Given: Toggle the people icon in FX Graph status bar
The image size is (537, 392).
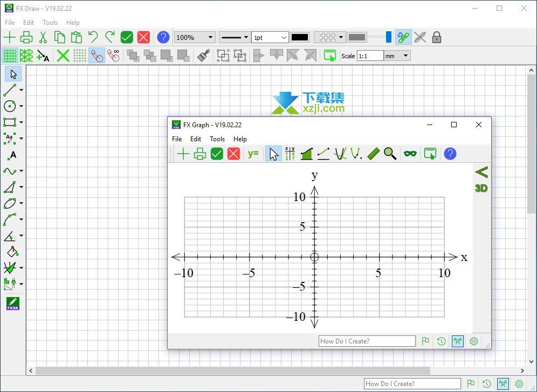Looking at the screenshot, I should pyautogui.click(x=458, y=341).
